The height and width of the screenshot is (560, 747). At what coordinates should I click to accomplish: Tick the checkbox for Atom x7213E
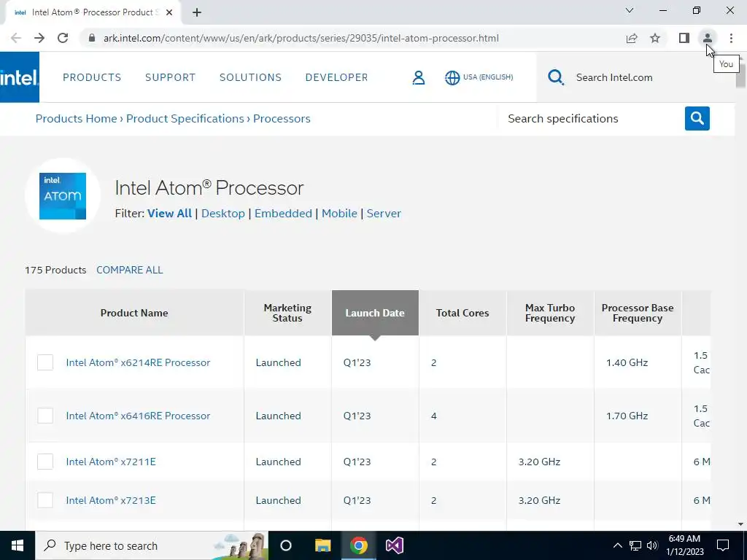(45, 500)
